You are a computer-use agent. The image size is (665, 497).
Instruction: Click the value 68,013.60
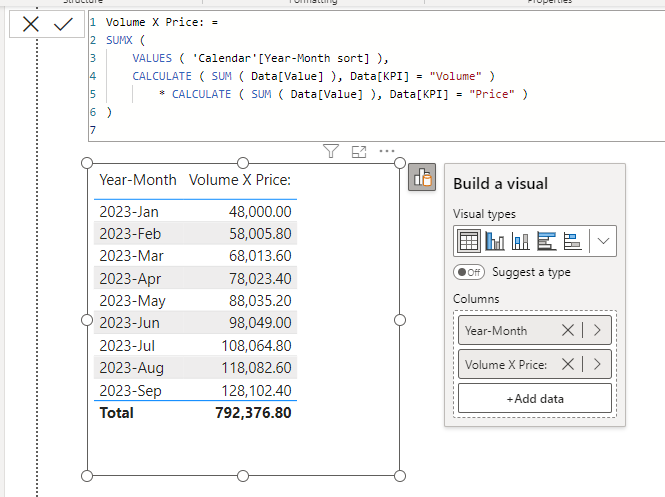coord(260,256)
